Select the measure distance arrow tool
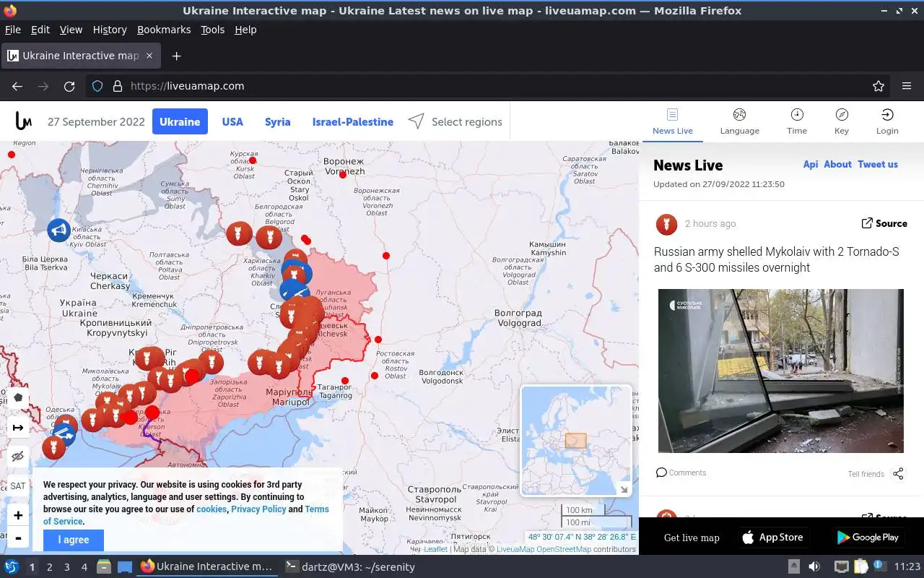This screenshot has height=578, width=924. [x=18, y=428]
